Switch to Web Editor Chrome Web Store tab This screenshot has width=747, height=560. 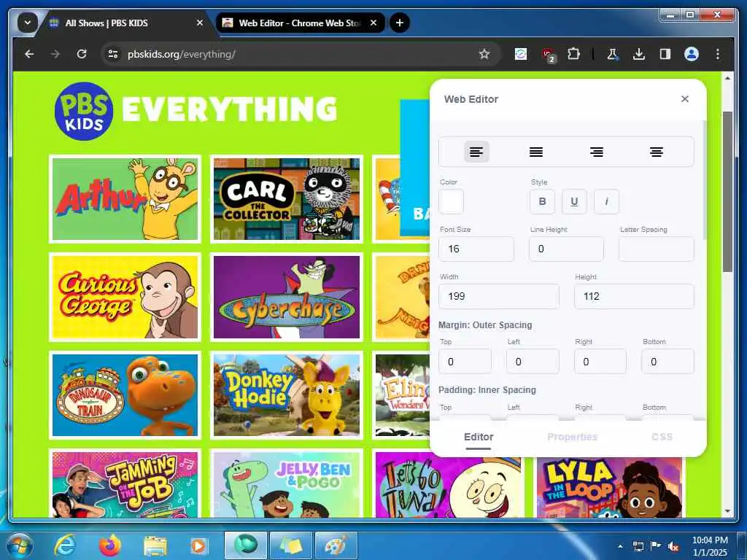click(x=299, y=23)
